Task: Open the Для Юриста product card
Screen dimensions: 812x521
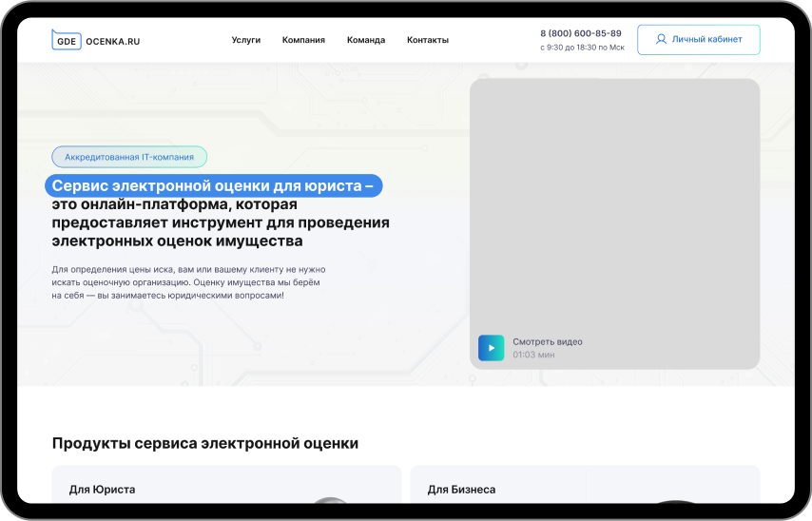Action: pyautogui.click(x=226, y=485)
